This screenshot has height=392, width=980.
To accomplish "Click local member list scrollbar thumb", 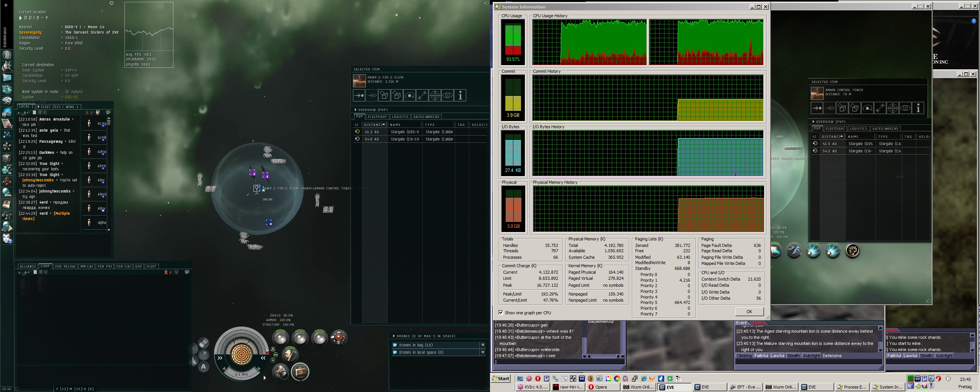I will 109,122.
